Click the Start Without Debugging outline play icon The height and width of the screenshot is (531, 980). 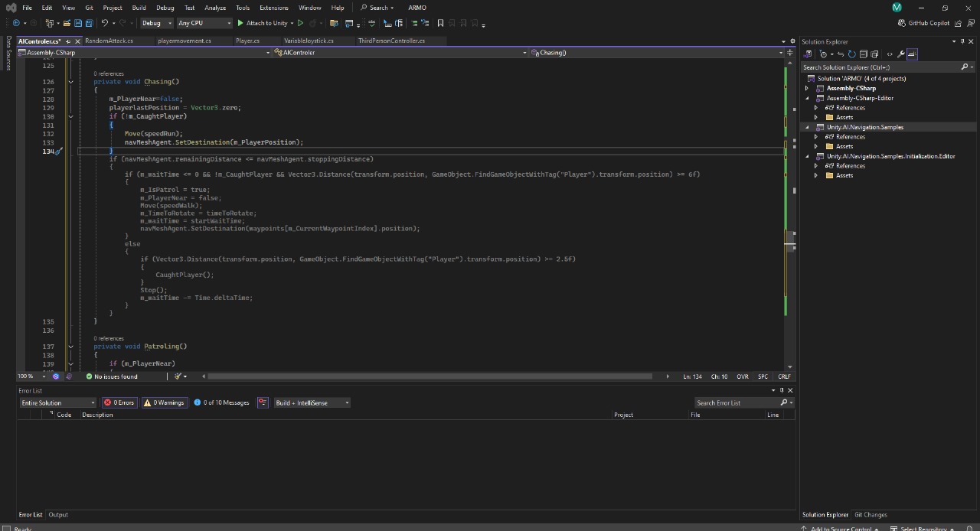pyautogui.click(x=300, y=23)
